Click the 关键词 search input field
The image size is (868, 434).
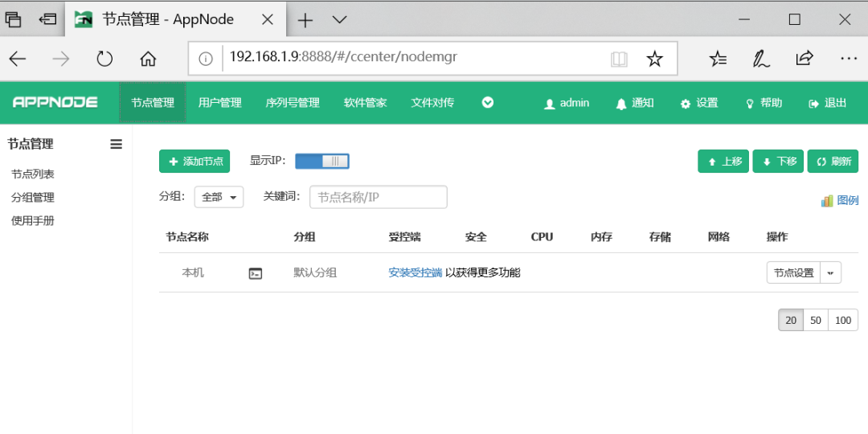(x=378, y=197)
